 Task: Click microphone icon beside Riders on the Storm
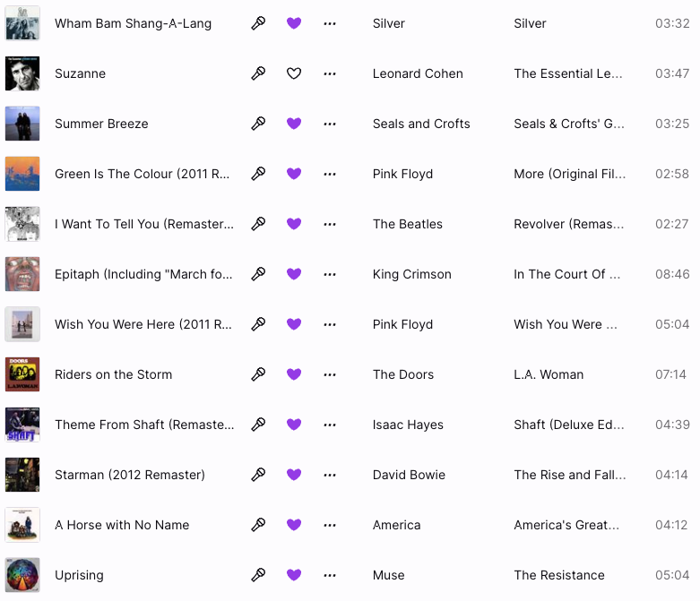click(x=258, y=374)
